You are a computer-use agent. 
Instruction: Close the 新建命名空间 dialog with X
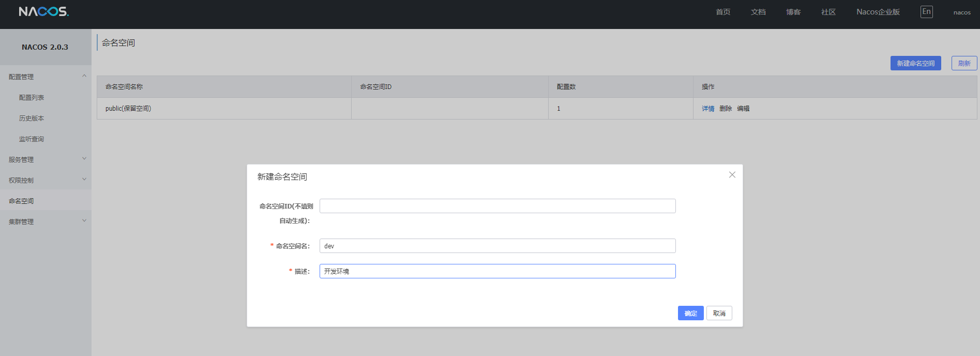pos(732,175)
